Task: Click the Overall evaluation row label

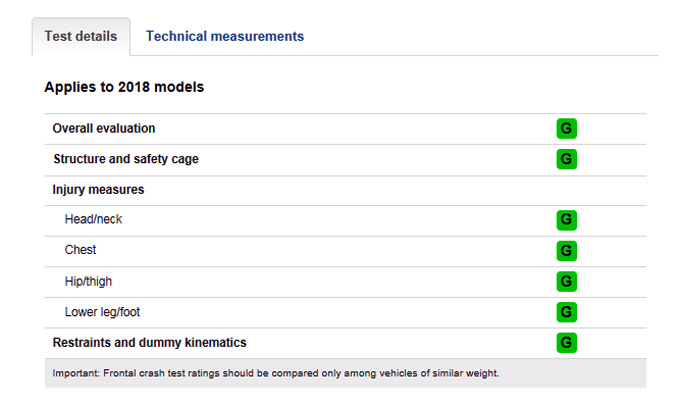Action: point(104,128)
